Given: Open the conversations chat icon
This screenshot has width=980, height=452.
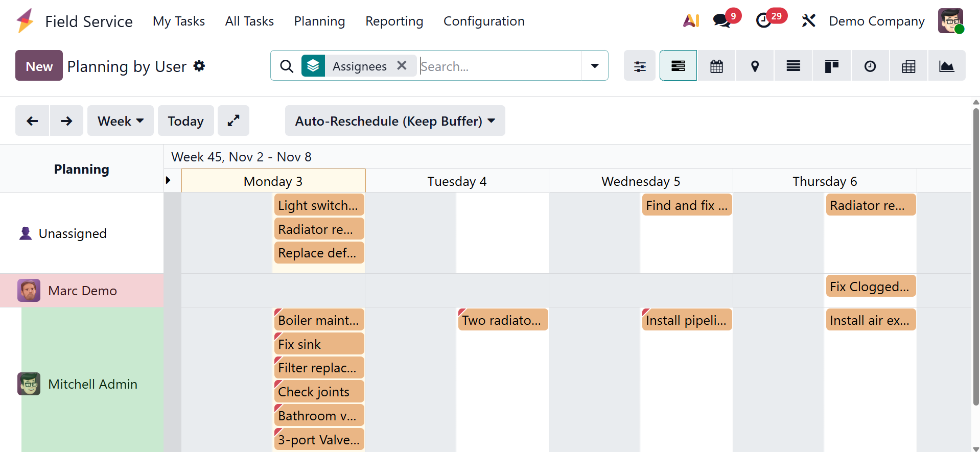Looking at the screenshot, I should 721,21.
